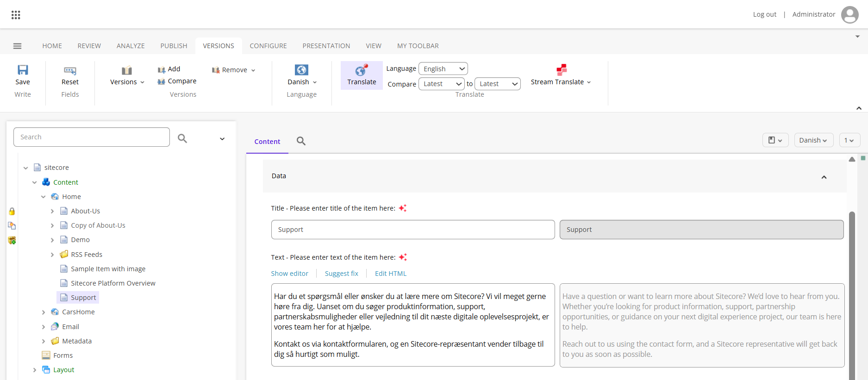
Task: Select the RSS Feeds folder icon
Action: coord(64,254)
